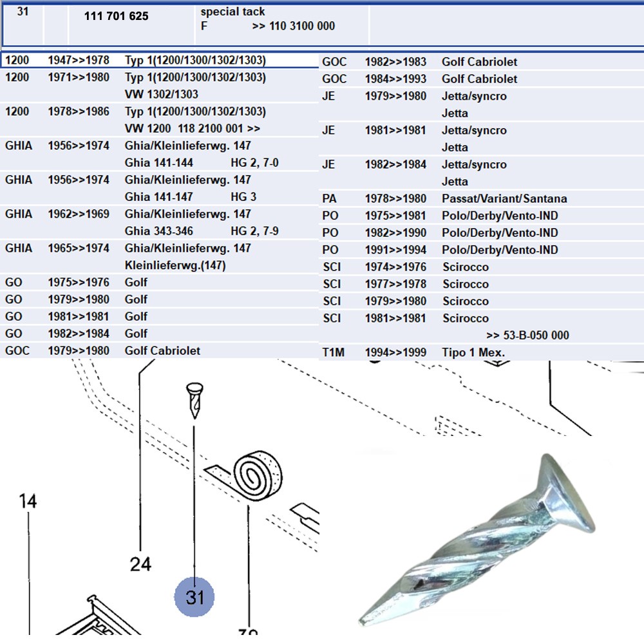The height and width of the screenshot is (644, 644).
Task: Click part number 111 701 625
Action: 116,16
